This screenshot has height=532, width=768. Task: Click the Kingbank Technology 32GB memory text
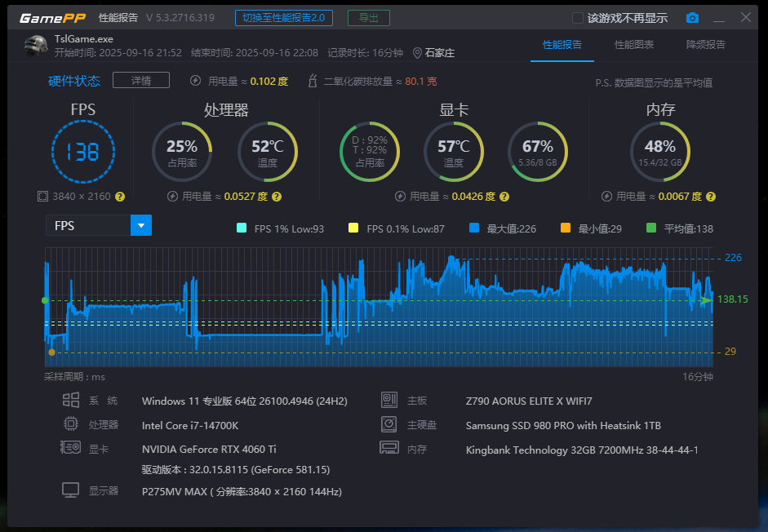582,450
